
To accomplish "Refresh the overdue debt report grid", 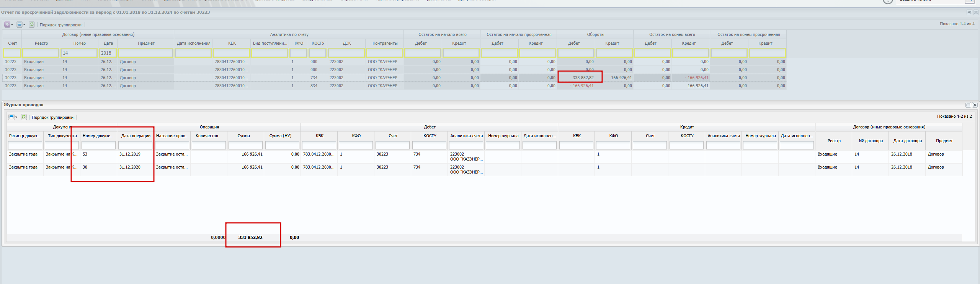I will 32,24.
